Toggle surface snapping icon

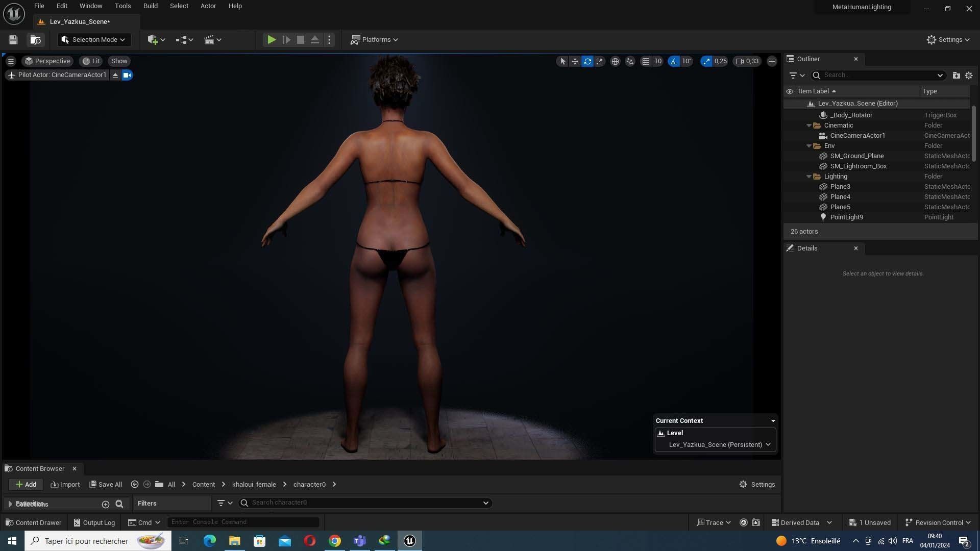630,61
